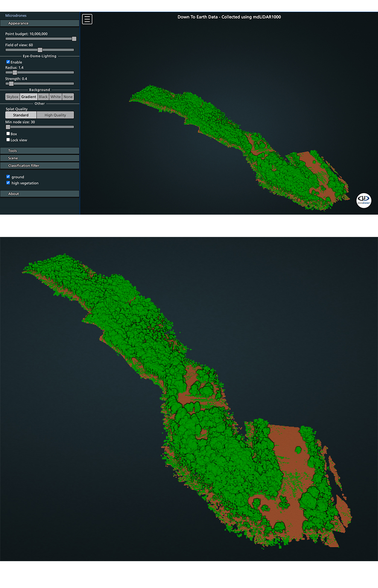This screenshot has width=378, height=588.
Task: Expand the Scene section
Action: point(40,158)
